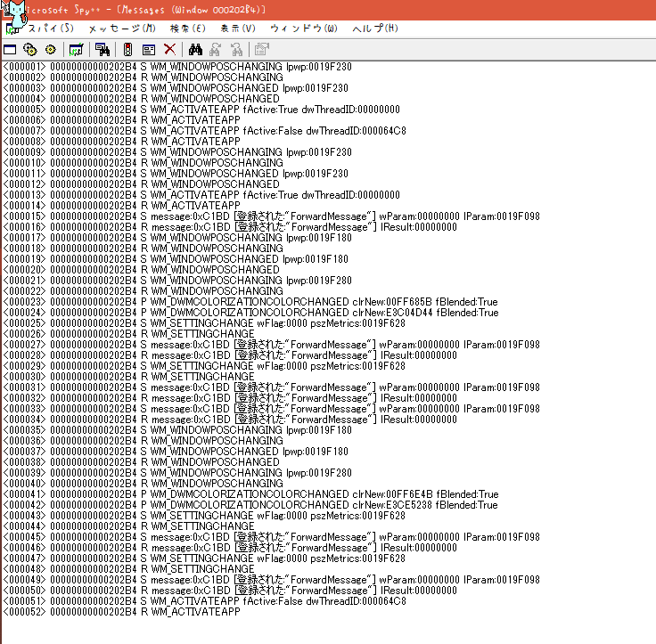Open the メッセージ(M) menu
Screen dimensions: 656x644
(122, 29)
